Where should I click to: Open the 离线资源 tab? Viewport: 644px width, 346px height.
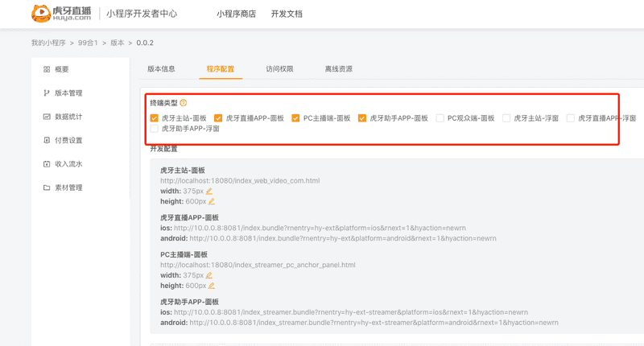(339, 69)
